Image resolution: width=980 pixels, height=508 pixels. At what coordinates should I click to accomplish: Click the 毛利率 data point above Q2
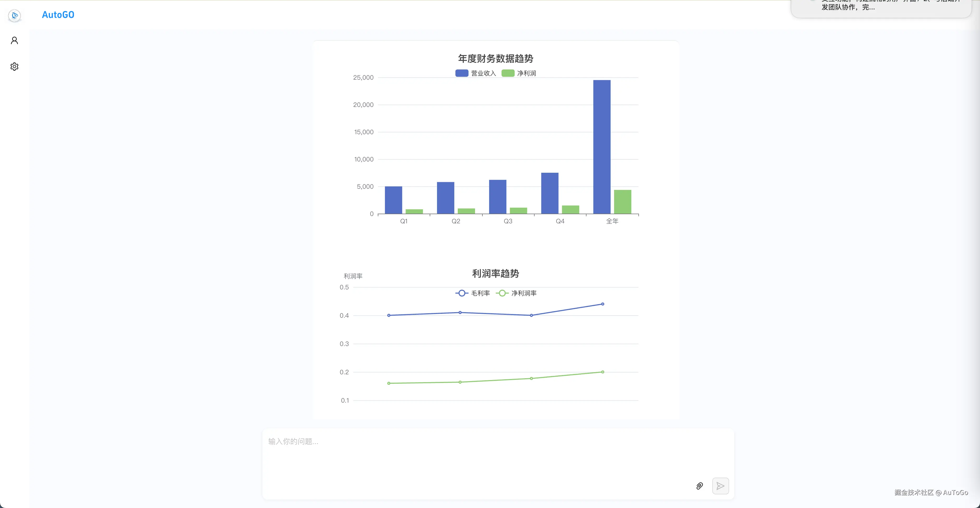point(460,312)
